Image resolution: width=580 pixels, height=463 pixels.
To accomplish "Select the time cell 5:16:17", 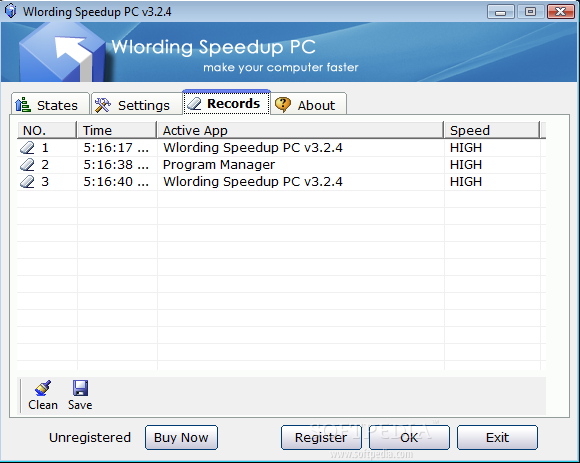I will pyautogui.click(x=116, y=148).
